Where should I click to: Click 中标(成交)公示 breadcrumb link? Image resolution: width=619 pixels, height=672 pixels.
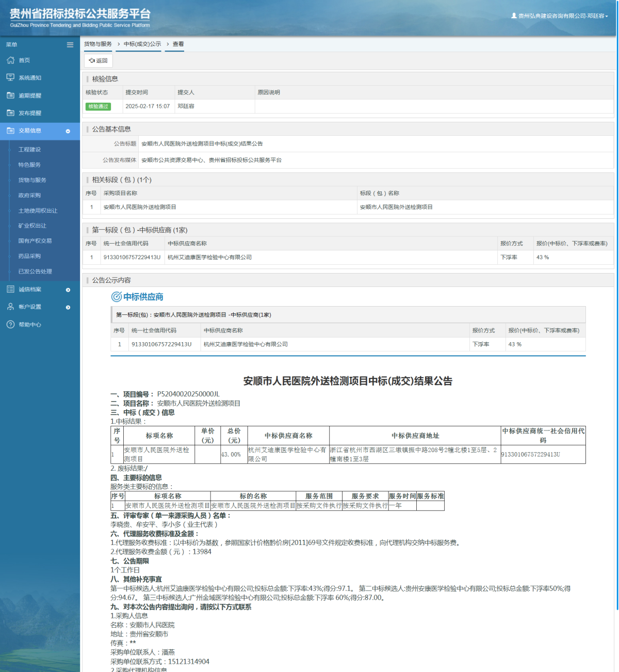pos(142,44)
